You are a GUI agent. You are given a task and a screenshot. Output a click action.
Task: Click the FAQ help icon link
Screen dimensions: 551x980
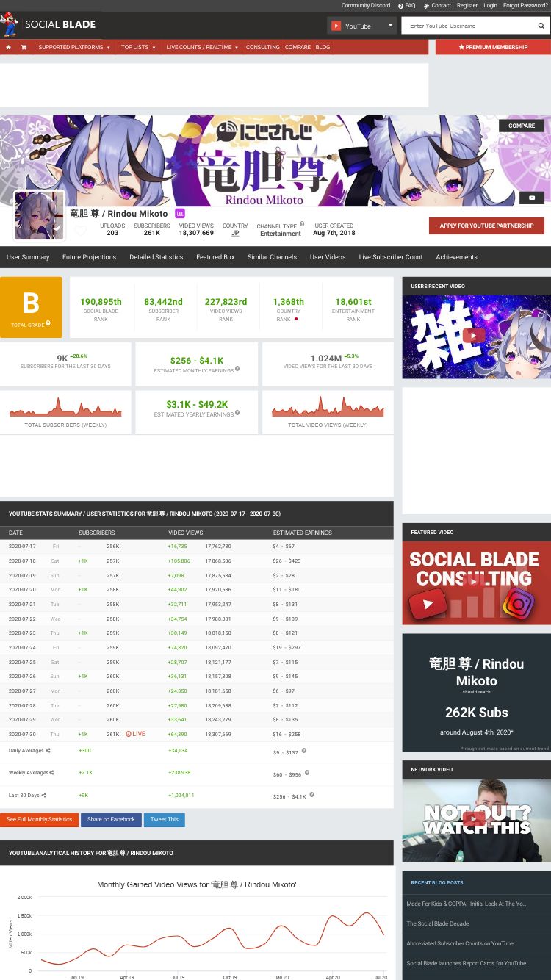click(x=407, y=5)
